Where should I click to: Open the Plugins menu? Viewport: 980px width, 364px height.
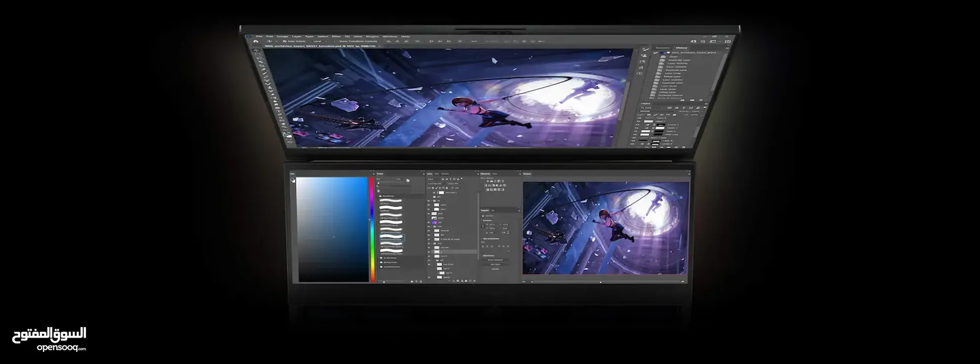pos(372,36)
